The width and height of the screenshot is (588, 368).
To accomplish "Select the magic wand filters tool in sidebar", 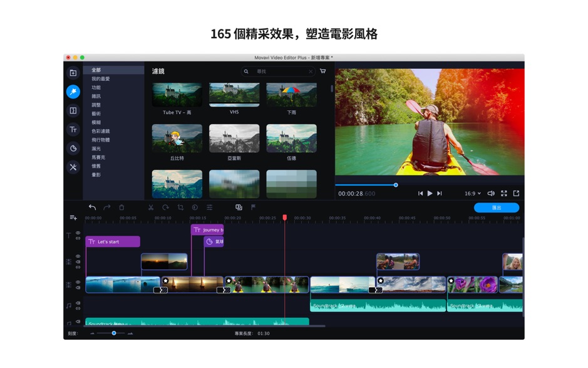I will (72, 92).
